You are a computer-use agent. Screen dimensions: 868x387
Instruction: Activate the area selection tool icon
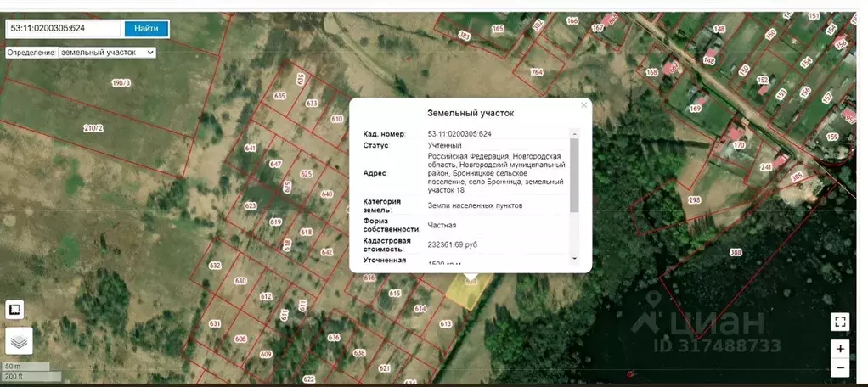pos(14,310)
